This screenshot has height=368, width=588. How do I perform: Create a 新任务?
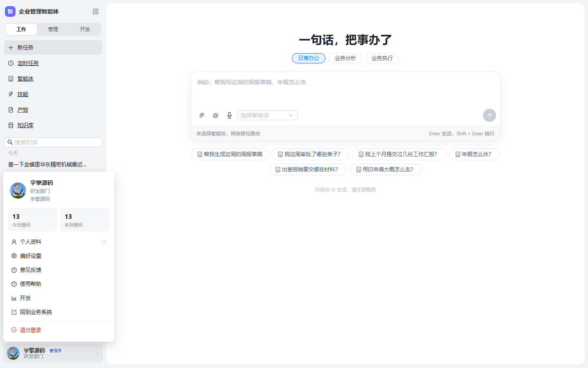[x=53, y=47]
